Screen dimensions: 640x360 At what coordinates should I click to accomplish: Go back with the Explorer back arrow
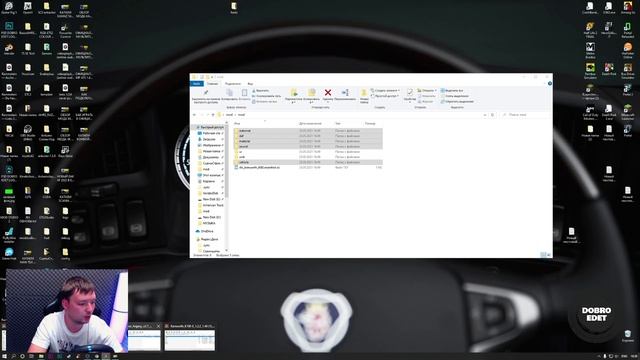click(x=195, y=115)
